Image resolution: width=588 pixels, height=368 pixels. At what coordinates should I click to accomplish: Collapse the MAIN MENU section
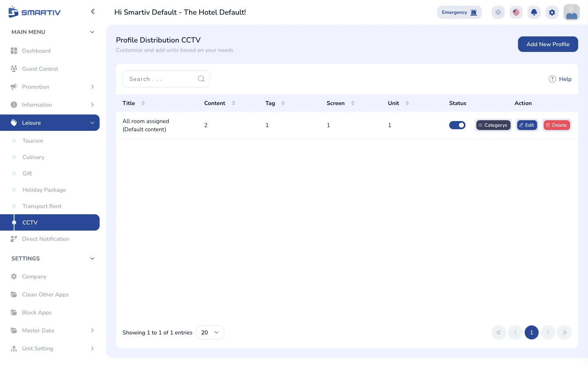(92, 32)
